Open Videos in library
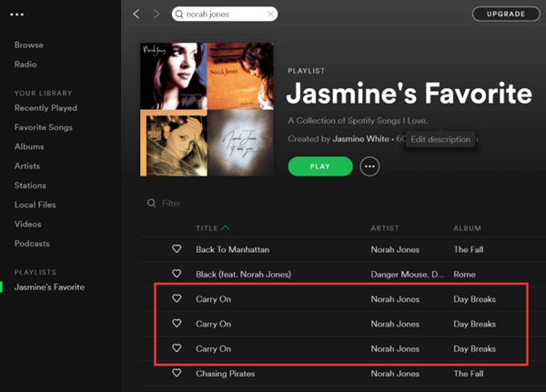 coord(28,225)
